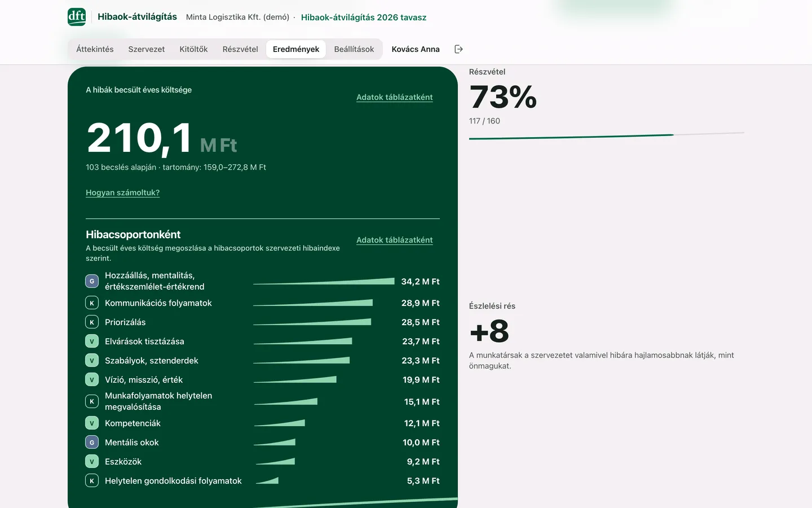
Task: Click the Kommunikációs folyamatok cost bar
Action: [313, 303]
